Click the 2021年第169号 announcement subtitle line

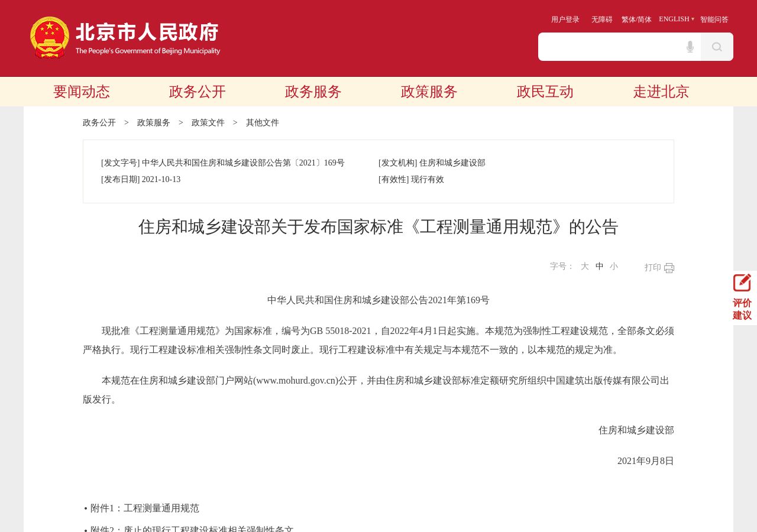tap(378, 300)
